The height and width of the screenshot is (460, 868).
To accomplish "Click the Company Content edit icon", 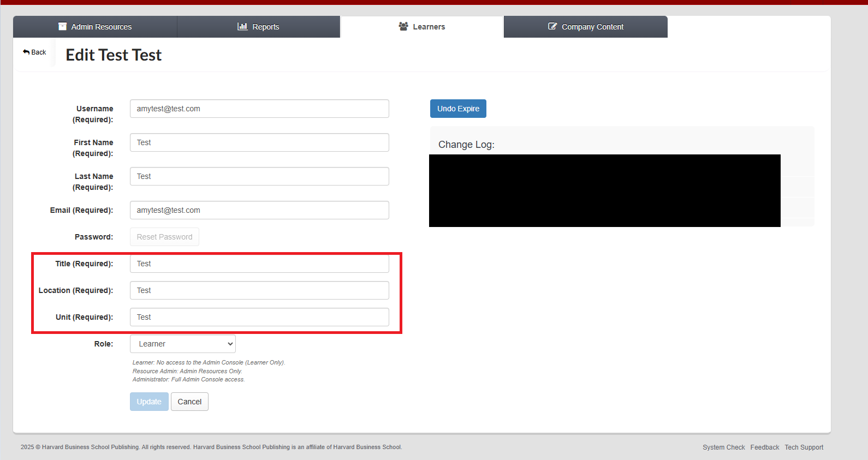I will pyautogui.click(x=552, y=26).
